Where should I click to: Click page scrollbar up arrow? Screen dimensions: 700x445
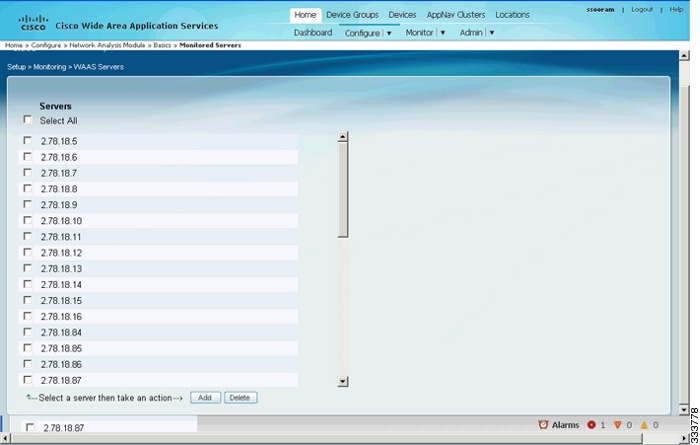[x=684, y=55]
